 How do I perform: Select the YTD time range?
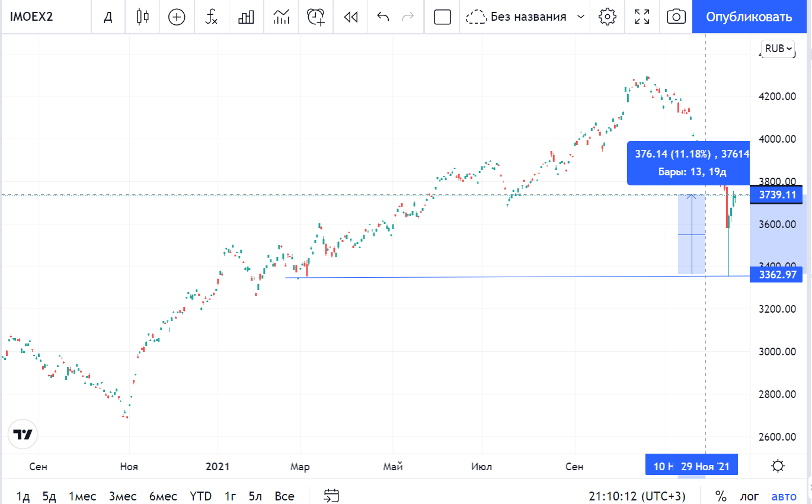coord(200,496)
